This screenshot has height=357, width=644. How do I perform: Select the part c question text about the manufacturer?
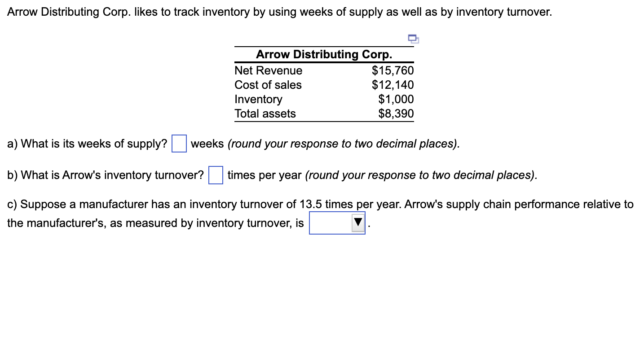pyautogui.click(x=269, y=204)
